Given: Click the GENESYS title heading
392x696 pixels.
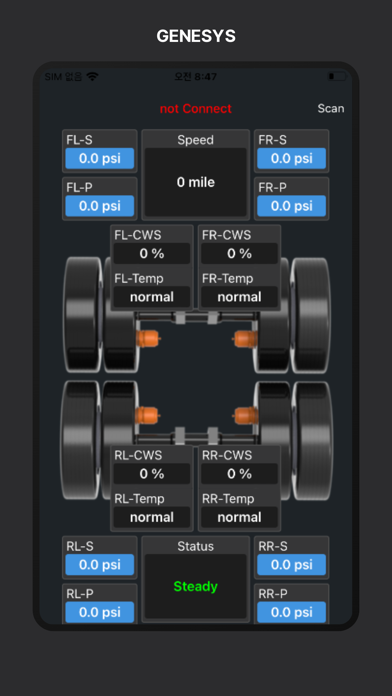Looking at the screenshot, I should point(196,36).
